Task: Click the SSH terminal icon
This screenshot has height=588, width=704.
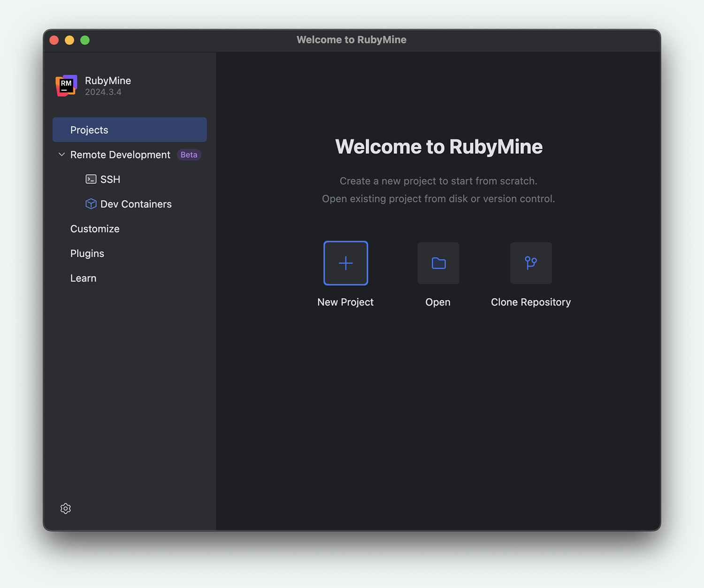Action: (91, 179)
